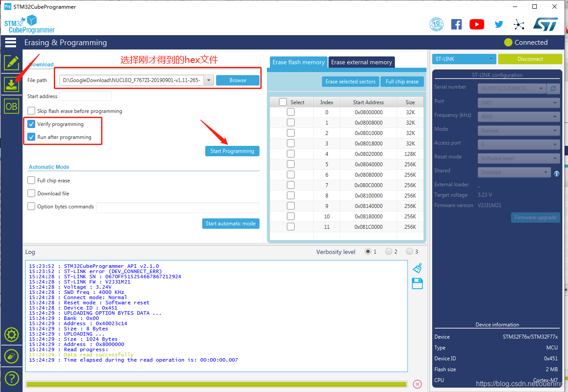Open ST Facebook page icon
Viewport: 568px width, 392px height.
pyautogui.click(x=456, y=24)
